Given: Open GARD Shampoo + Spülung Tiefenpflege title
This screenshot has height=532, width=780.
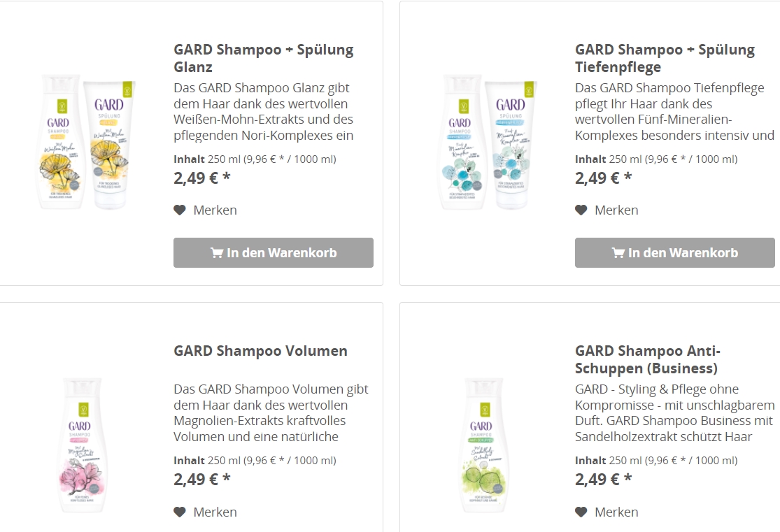Looking at the screenshot, I should pos(665,59).
